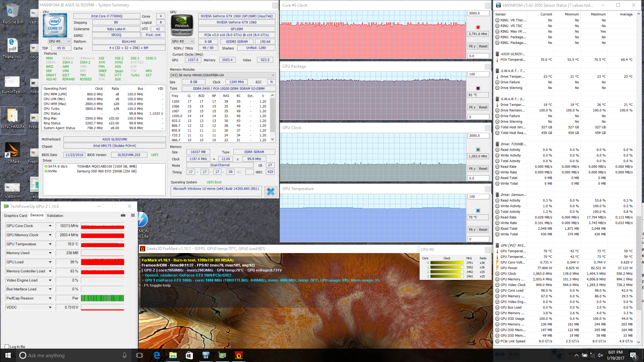This screenshot has height=362, width=644.
Task: Open the Recycle Bin desktop icon
Action: (x=13, y=14)
